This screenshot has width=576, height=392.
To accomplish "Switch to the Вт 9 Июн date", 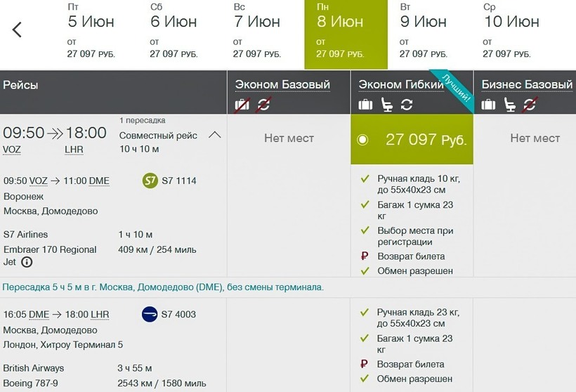I will [x=423, y=35].
